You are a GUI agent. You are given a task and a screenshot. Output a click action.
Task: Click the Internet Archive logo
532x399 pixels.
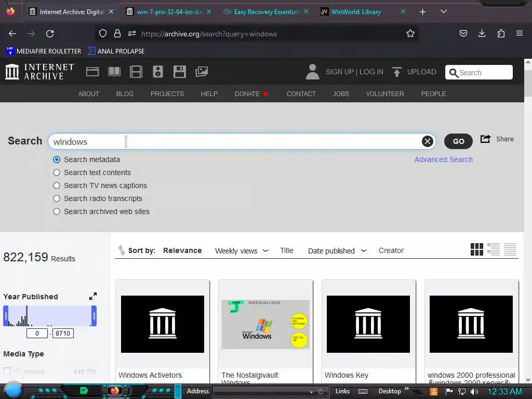click(x=39, y=72)
